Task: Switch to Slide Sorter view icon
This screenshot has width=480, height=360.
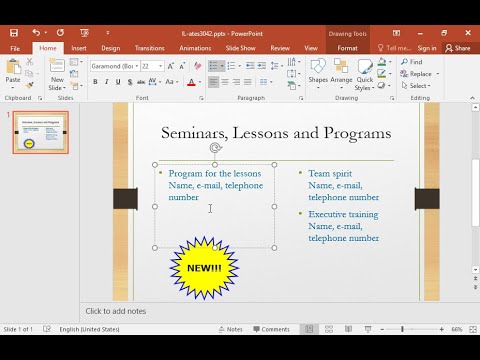Action: click(x=329, y=329)
